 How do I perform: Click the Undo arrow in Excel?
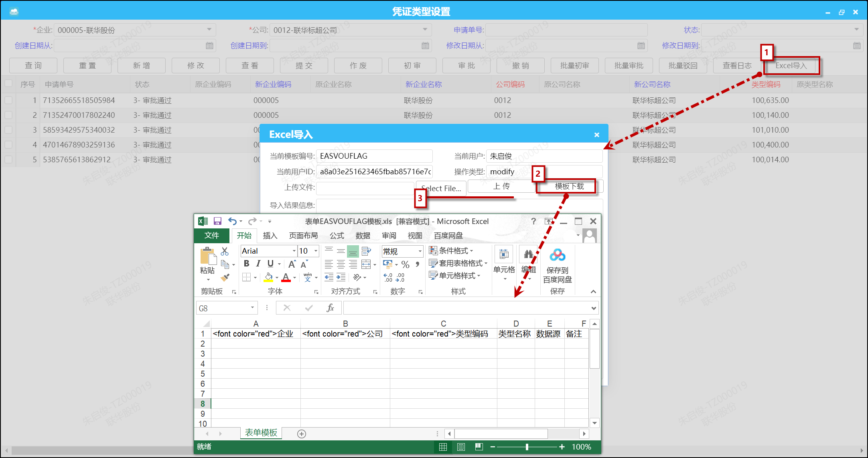point(232,221)
